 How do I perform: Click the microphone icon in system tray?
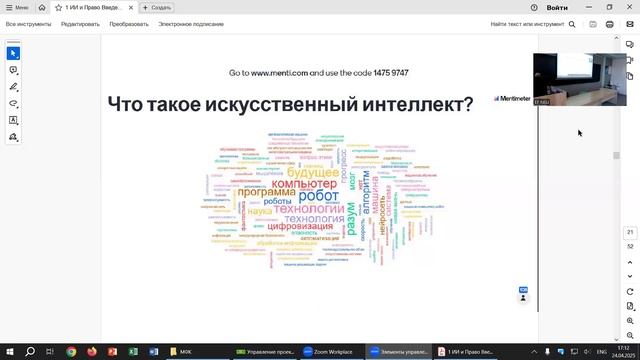pos(547,351)
